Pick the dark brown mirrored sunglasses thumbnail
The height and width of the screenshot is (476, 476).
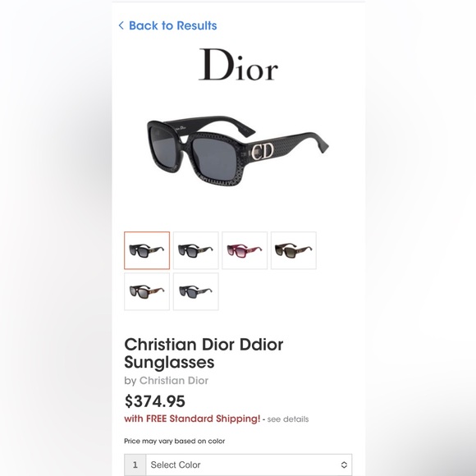pos(147,291)
